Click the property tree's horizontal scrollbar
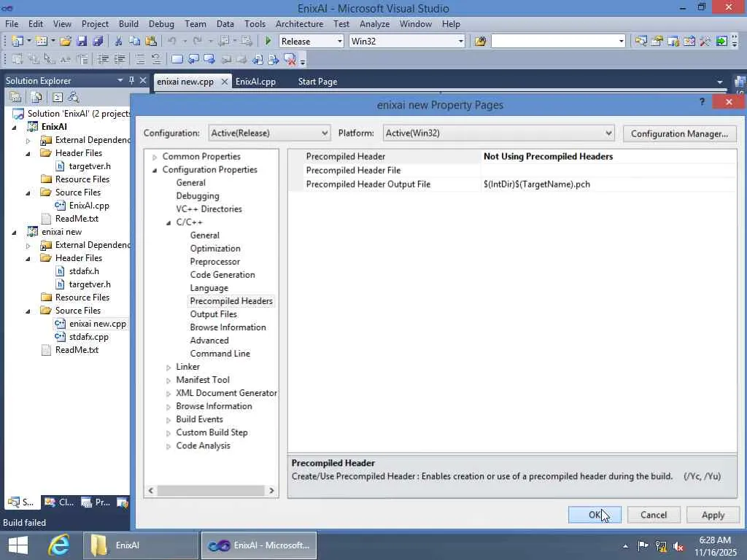 (211, 491)
